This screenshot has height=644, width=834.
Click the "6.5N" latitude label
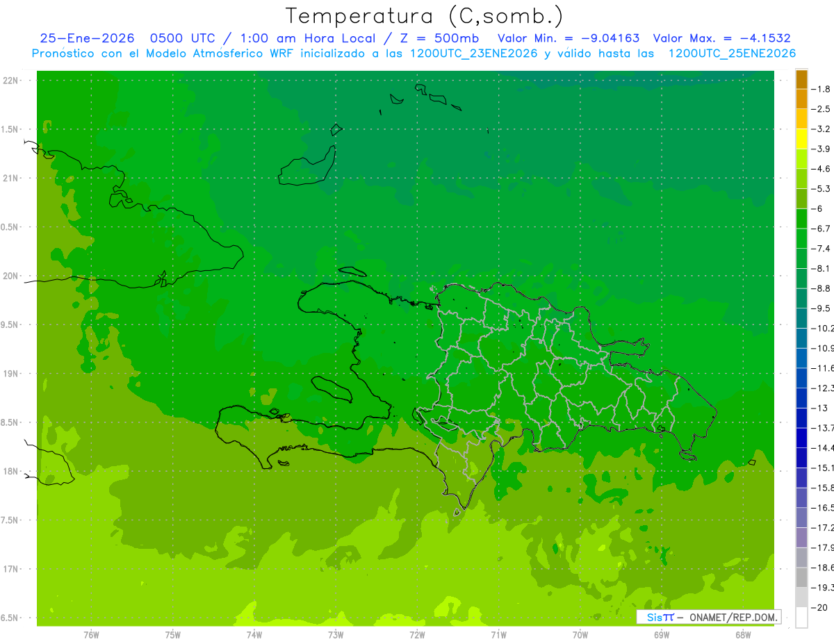coord(10,618)
